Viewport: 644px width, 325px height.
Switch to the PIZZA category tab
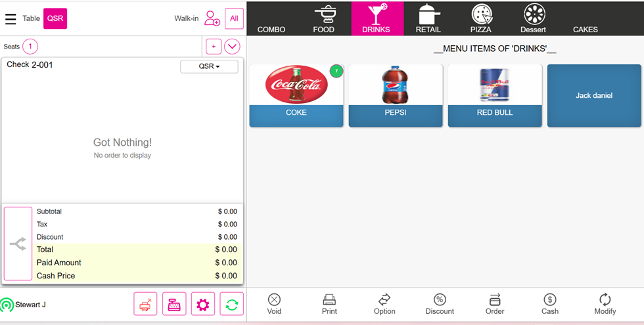coord(480,18)
